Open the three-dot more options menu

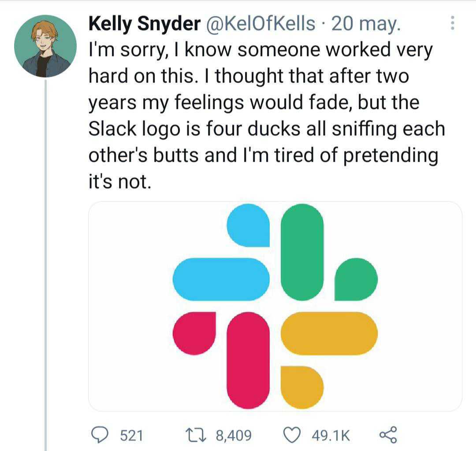tap(452, 23)
